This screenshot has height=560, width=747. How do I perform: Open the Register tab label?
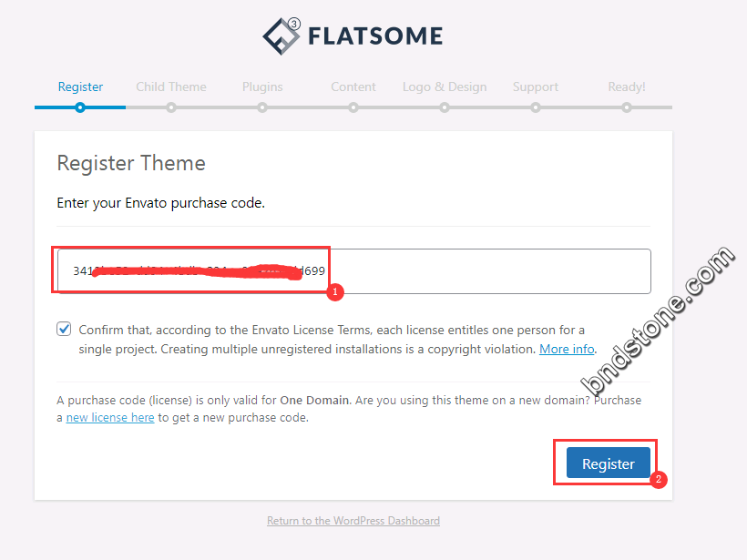(80, 87)
